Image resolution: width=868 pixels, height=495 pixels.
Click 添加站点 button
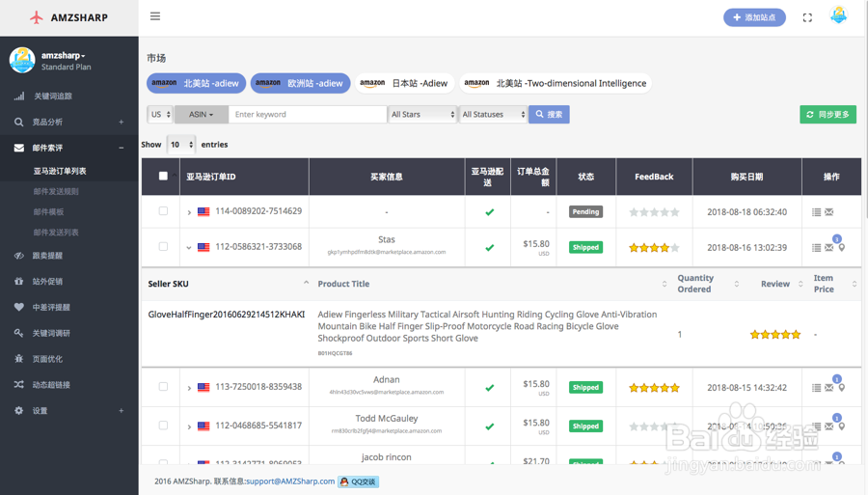coord(754,17)
